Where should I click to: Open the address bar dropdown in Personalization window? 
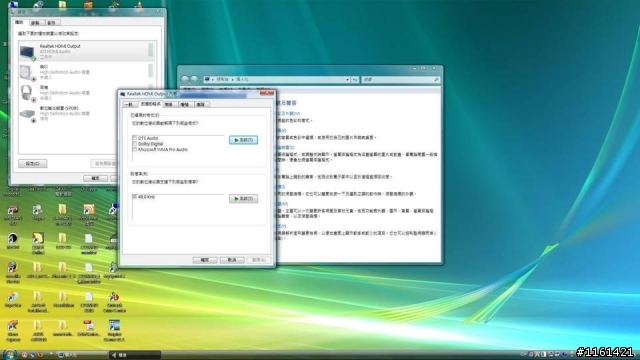click(x=347, y=80)
